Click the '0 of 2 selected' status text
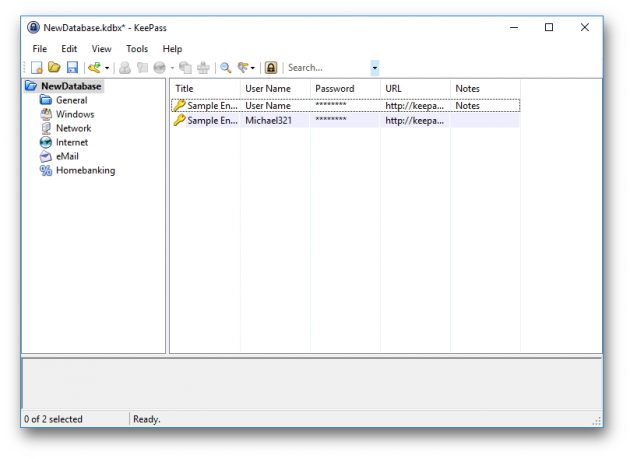 [x=53, y=419]
